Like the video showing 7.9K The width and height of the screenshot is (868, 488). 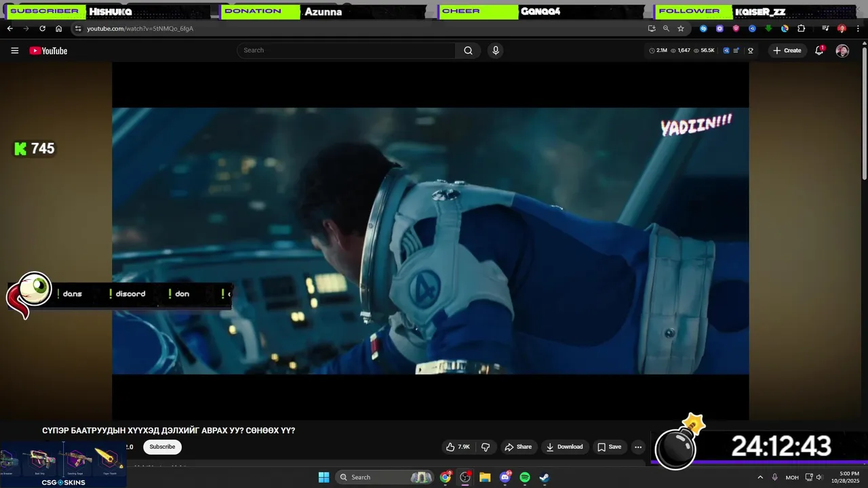point(458,447)
